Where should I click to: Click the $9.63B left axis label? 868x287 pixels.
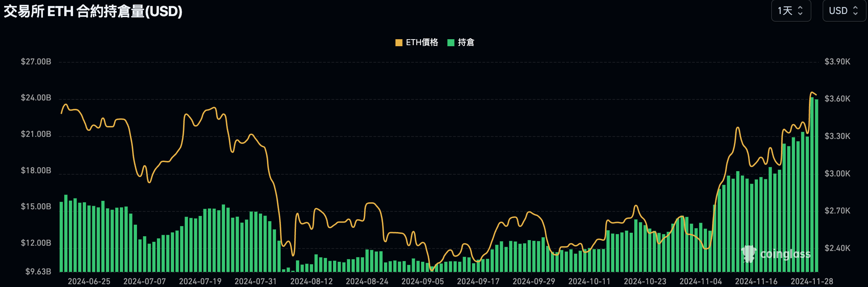tap(38, 272)
